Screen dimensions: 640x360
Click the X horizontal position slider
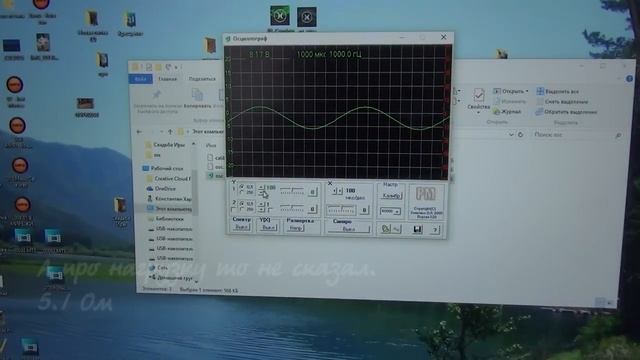pyautogui.click(x=341, y=210)
